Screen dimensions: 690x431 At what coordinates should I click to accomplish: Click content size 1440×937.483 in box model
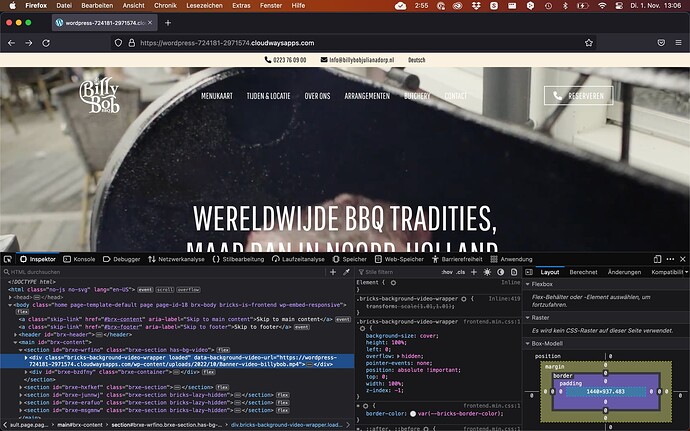[x=606, y=391]
